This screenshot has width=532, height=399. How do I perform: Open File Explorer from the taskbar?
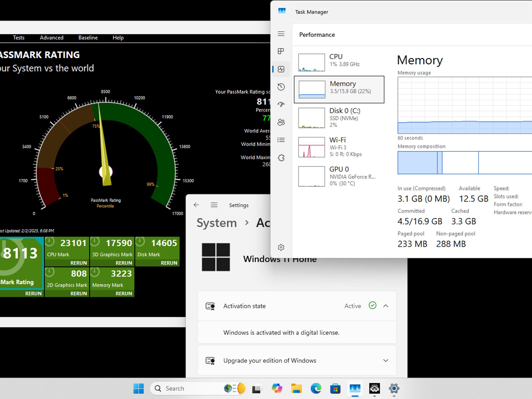point(296,388)
